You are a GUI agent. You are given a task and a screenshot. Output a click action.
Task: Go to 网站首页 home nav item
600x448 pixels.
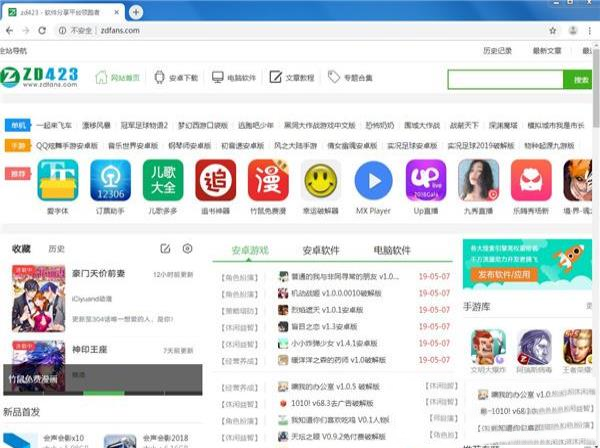tap(117, 78)
